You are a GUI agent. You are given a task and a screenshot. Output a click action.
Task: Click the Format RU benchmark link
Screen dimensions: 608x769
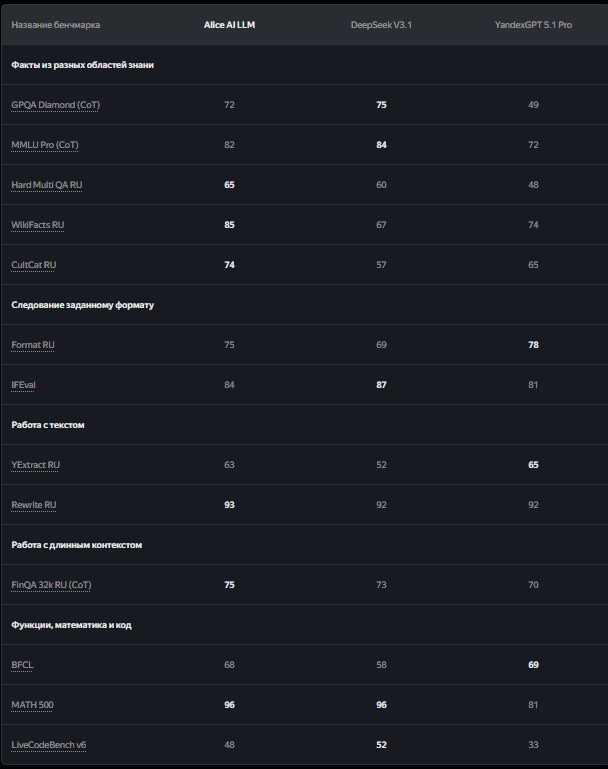32,345
